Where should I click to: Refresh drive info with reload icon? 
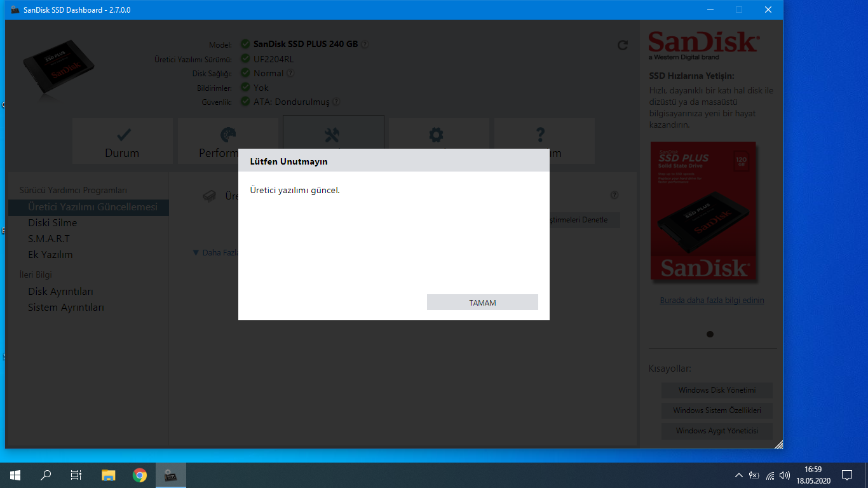(623, 45)
